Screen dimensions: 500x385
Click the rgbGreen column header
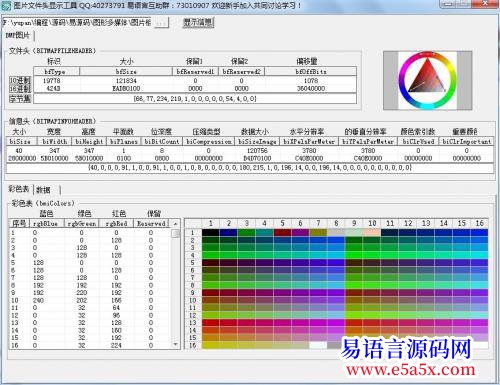pyautogui.click(x=82, y=223)
